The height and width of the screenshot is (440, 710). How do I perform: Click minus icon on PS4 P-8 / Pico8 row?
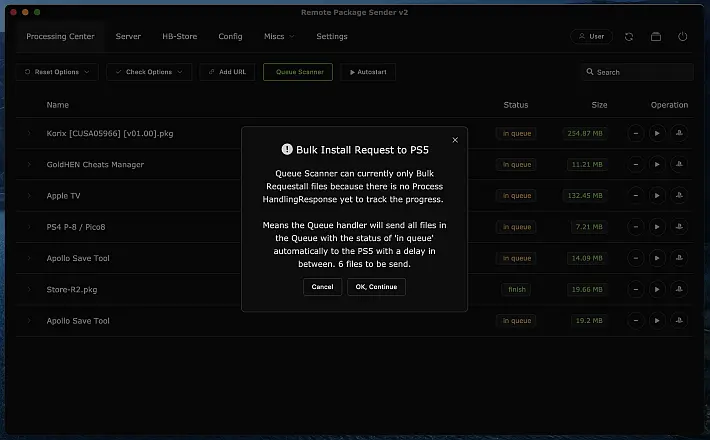point(636,227)
